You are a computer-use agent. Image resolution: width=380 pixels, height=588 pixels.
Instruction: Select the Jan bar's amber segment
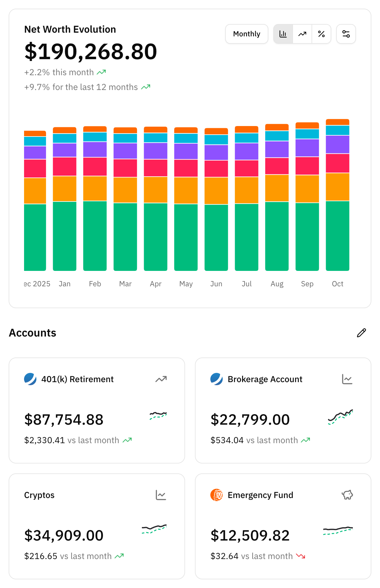point(64,189)
